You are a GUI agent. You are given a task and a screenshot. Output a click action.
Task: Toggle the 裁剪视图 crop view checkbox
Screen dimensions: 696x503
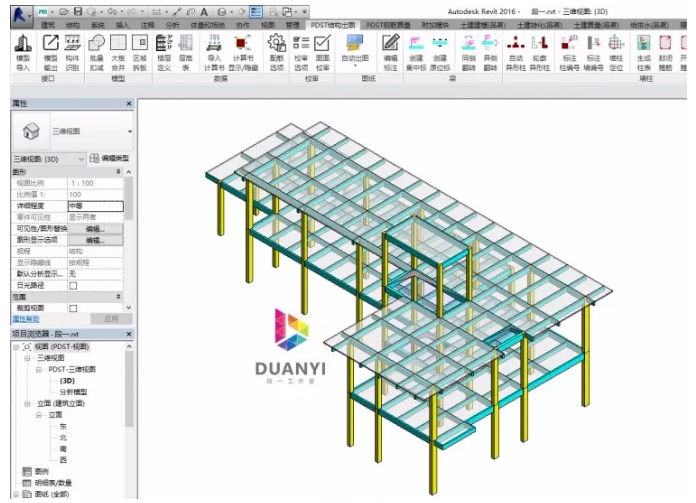[73, 308]
